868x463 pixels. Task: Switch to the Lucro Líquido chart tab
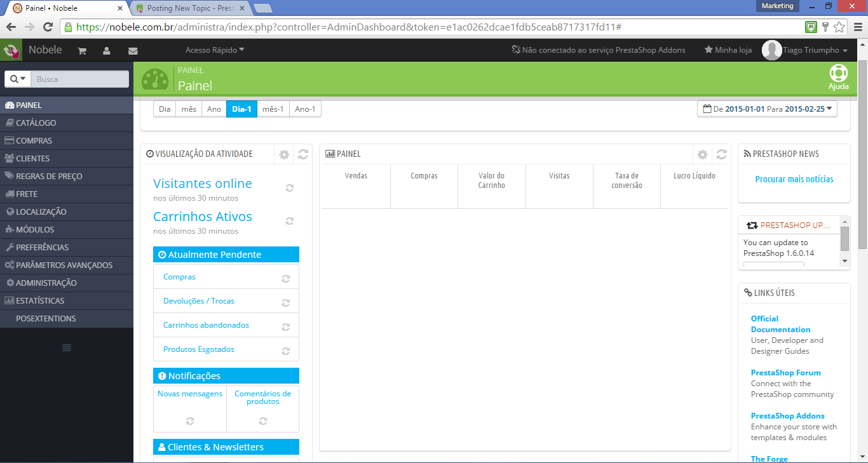click(x=695, y=186)
